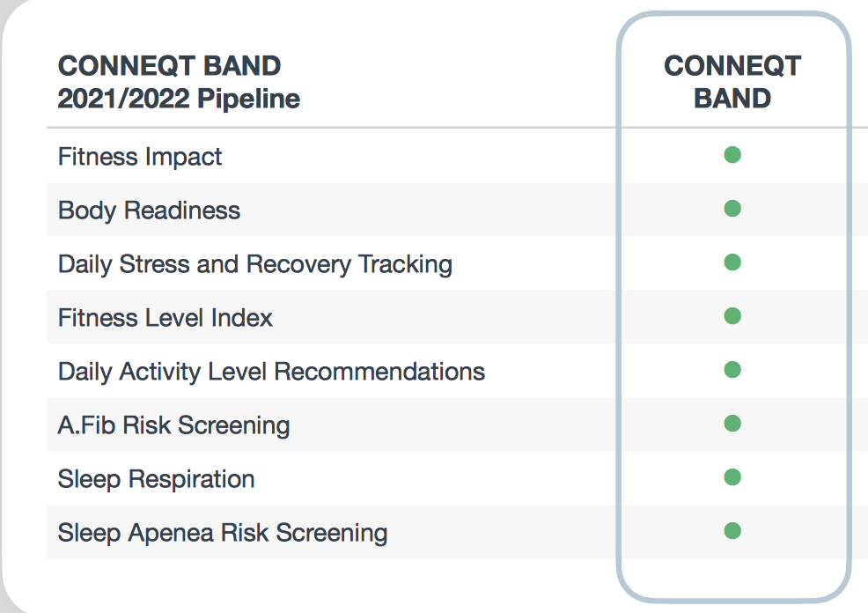This screenshot has width=868, height=613.
Task: Select green dot beside Daily Stress and Recovery Tracking
Action: [732, 262]
